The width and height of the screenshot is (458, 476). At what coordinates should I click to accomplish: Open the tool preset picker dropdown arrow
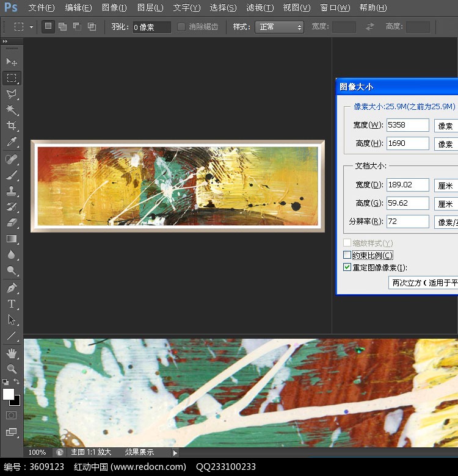pyautogui.click(x=31, y=27)
